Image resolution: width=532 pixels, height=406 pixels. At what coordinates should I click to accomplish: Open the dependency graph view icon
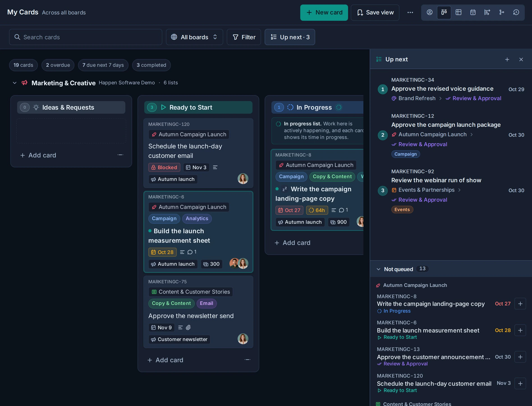point(502,12)
